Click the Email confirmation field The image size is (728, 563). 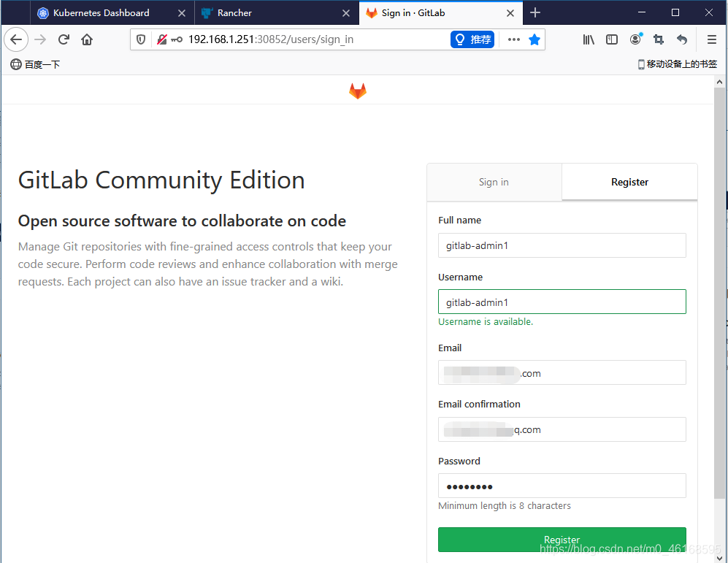tap(562, 429)
